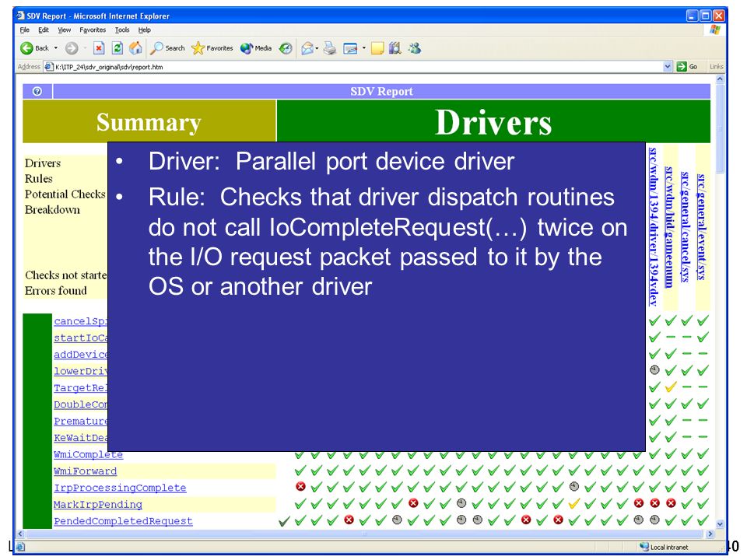Click the clock icon in IrpProcessingComplete row

pos(574,486)
